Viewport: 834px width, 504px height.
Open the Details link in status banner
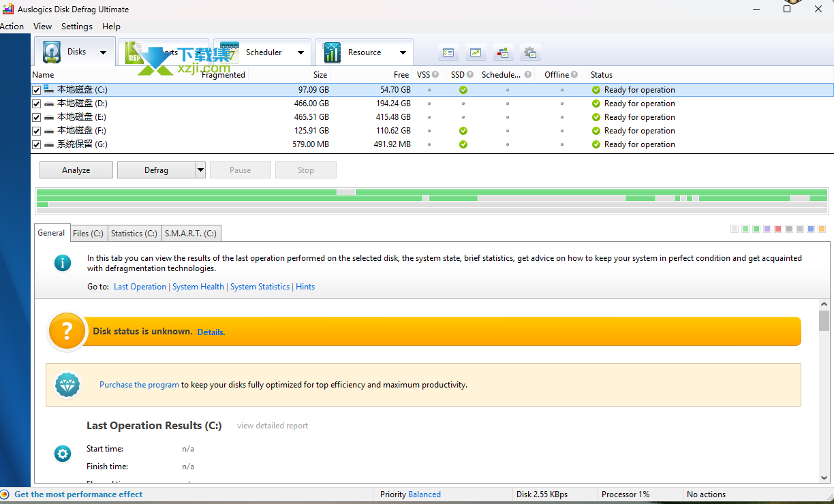(x=211, y=332)
